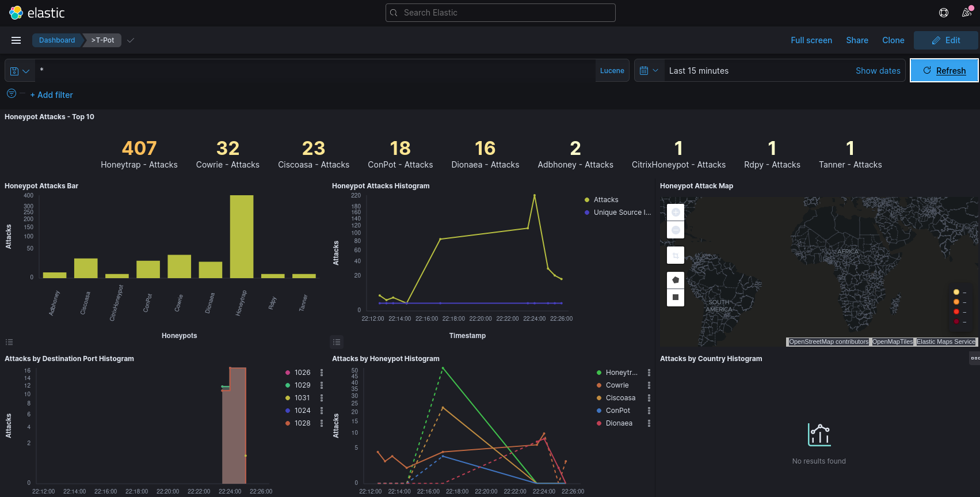This screenshot has height=497, width=980.
Task: Open options for Ciscoasa legend entry
Action: (649, 398)
